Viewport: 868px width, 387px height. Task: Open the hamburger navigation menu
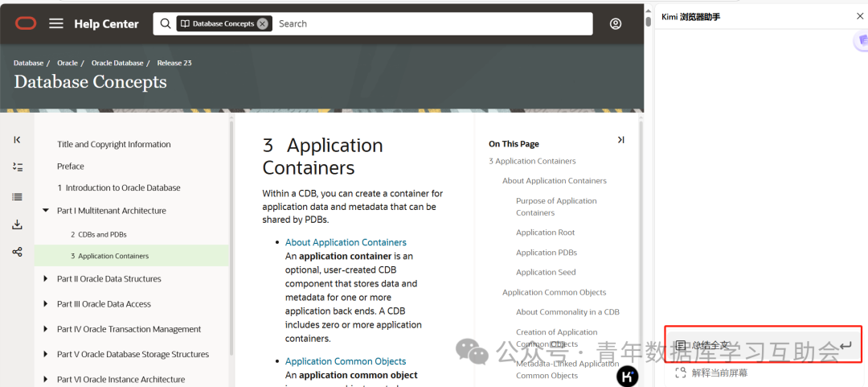[56, 23]
